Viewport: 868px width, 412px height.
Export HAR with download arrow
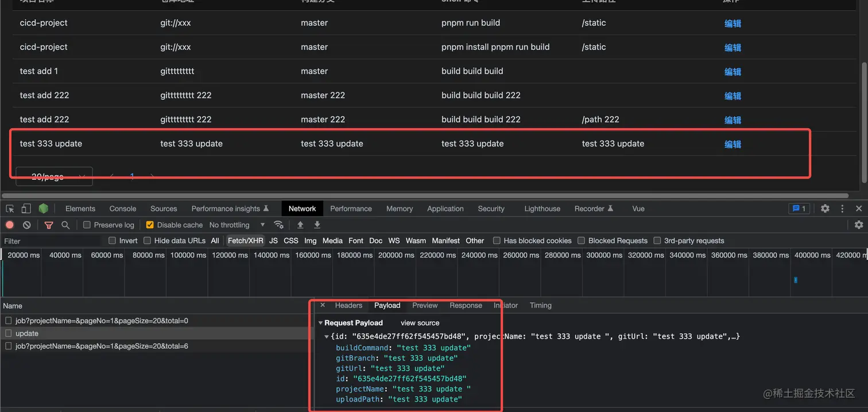tap(317, 225)
